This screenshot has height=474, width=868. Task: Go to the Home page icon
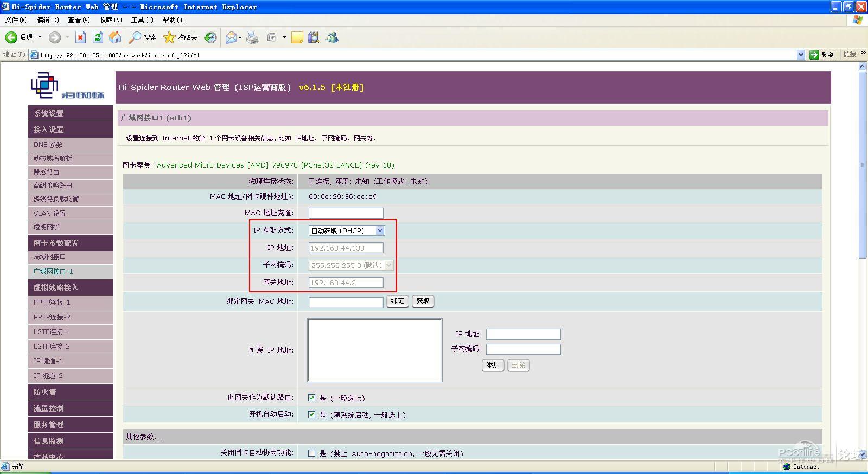(115, 37)
